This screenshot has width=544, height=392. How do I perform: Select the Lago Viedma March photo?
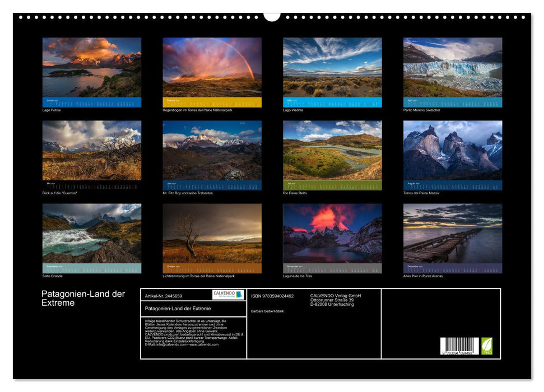(332, 67)
